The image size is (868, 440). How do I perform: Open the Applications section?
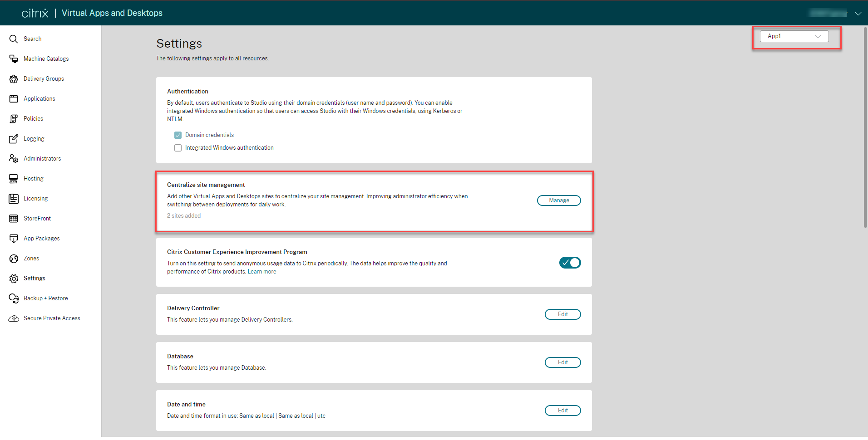[x=39, y=98]
